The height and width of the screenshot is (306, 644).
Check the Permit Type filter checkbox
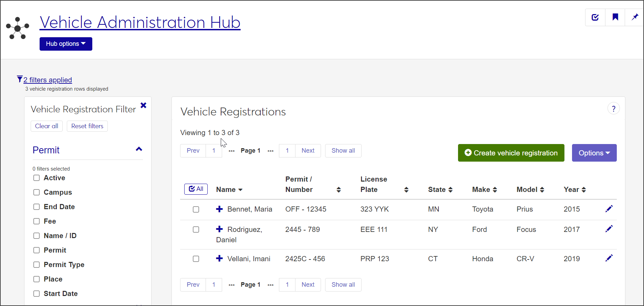(37, 265)
